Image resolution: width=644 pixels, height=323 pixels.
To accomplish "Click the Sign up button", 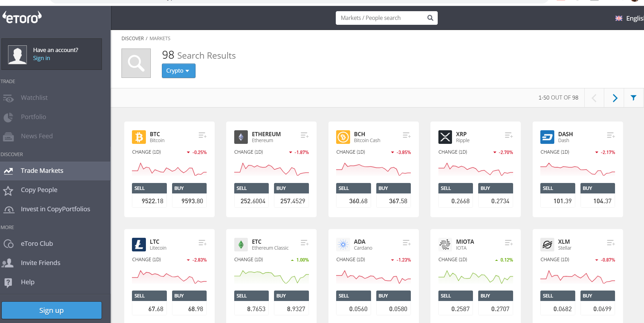I will pyautogui.click(x=52, y=310).
